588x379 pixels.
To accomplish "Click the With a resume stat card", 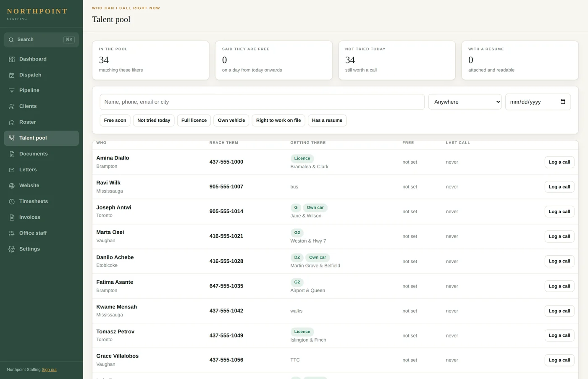I will point(520,60).
